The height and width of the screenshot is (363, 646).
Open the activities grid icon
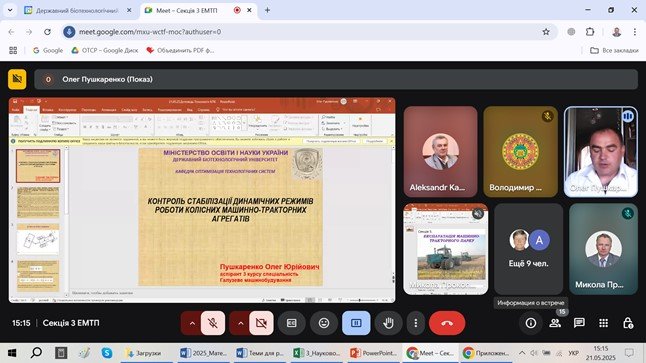click(604, 323)
